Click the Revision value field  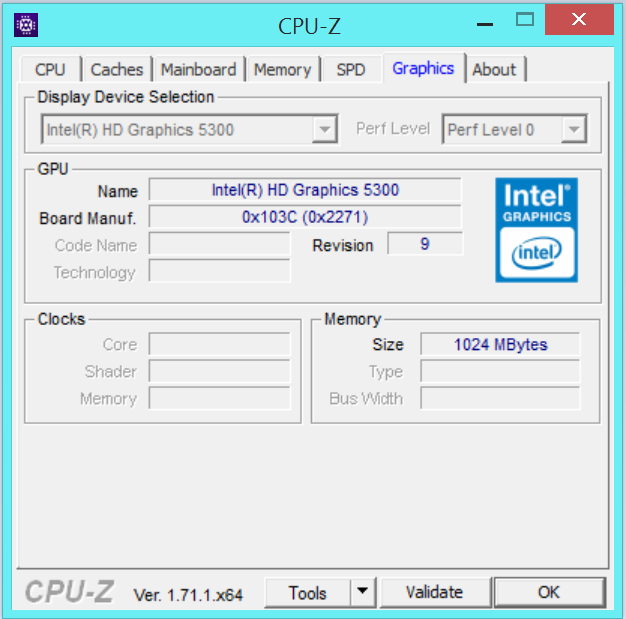point(425,244)
